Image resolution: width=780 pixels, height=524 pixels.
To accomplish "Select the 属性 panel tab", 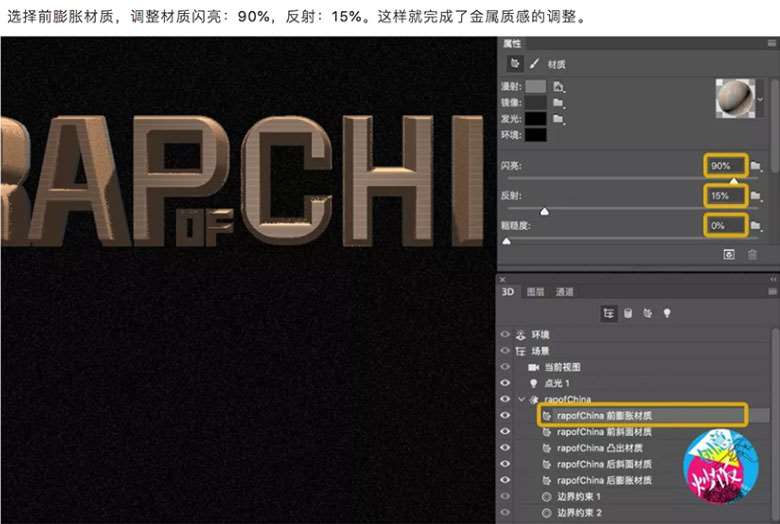I will pyautogui.click(x=512, y=43).
